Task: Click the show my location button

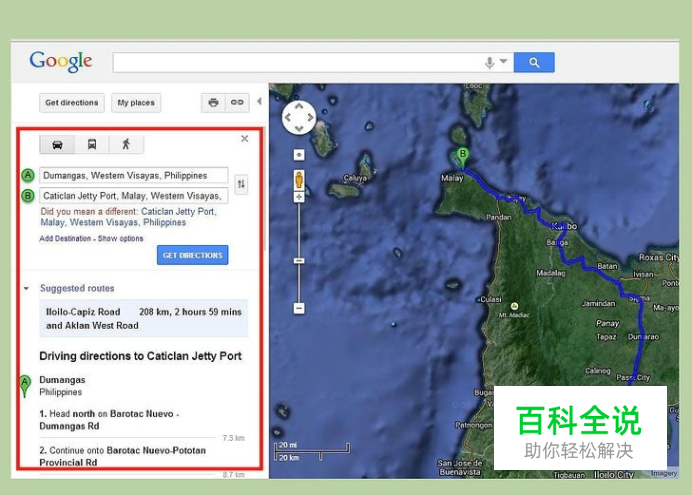Action: [299, 155]
